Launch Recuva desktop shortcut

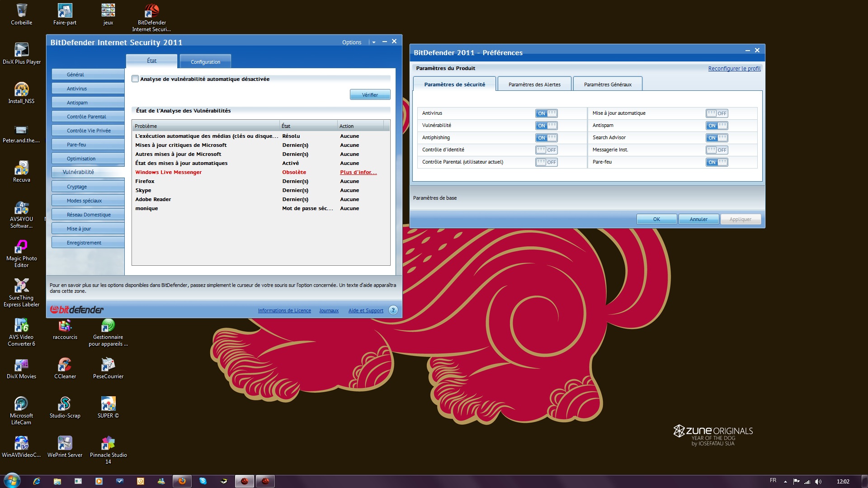(x=21, y=171)
